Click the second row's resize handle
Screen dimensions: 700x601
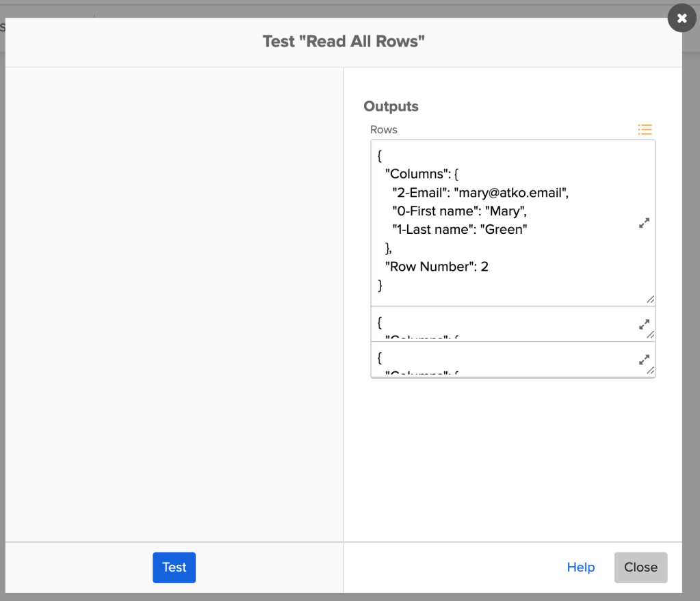click(650, 334)
